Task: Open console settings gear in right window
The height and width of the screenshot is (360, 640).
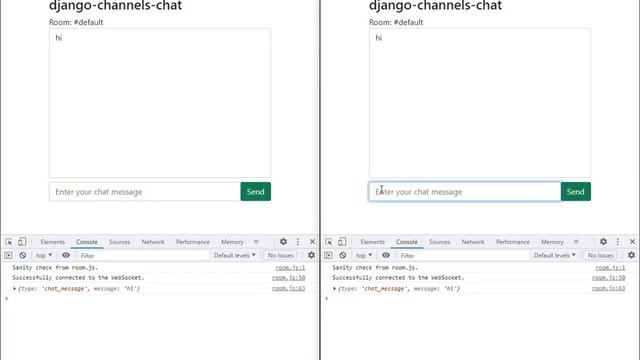Action: (631, 255)
